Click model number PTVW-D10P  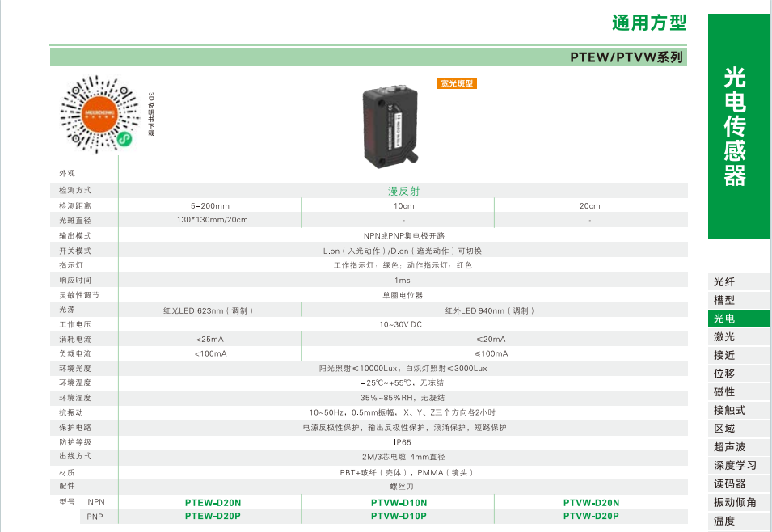[399, 516]
